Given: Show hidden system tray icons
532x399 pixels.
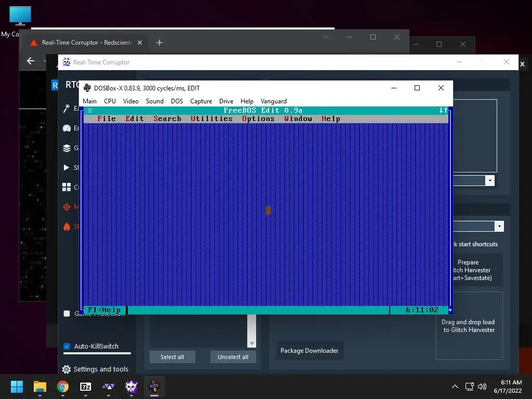Looking at the screenshot, I should [455, 387].
